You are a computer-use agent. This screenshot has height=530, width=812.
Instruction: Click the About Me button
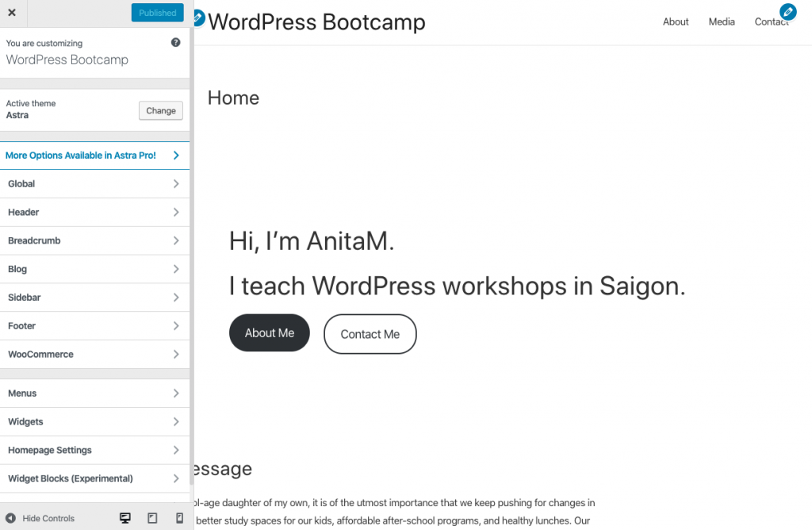[270, 332]
